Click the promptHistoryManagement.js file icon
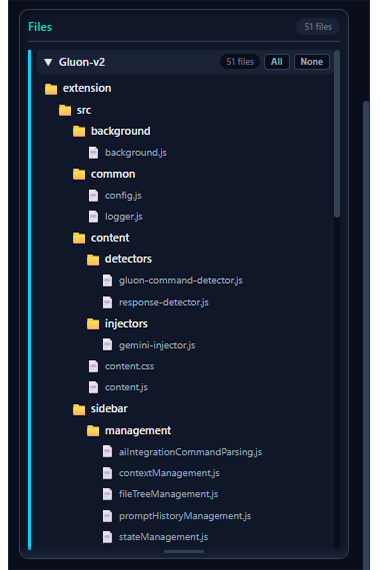 pos(107,516)
